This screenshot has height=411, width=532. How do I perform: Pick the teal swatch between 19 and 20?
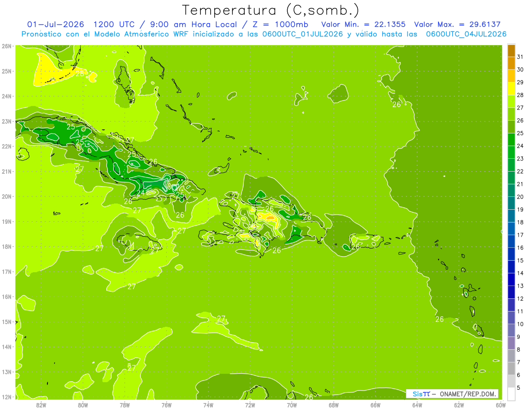[511, 203]
